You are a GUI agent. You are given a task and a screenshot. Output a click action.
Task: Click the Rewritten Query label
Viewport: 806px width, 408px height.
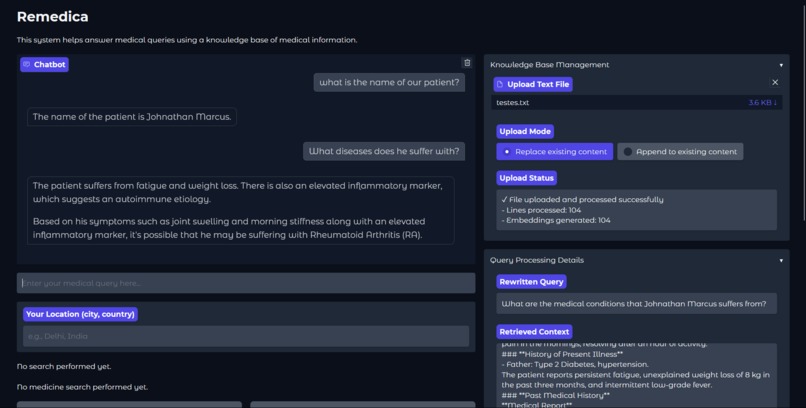531,282
